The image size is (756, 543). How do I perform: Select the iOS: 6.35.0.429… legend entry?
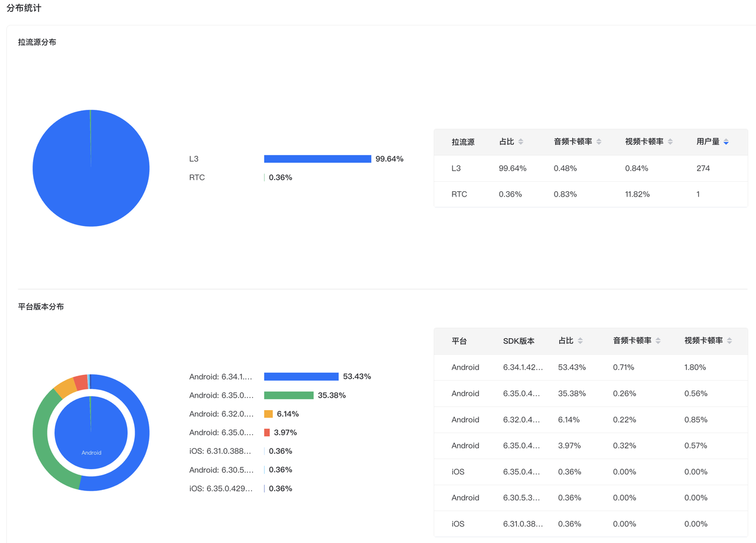[x=221, y=489]
